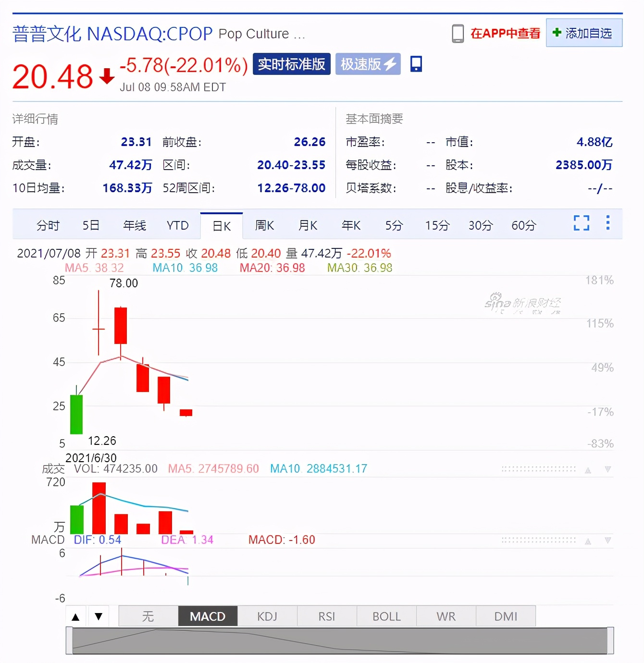Click the blue mobile icon after 极速版
Screen dimensions: 644x663
point(416,64)
